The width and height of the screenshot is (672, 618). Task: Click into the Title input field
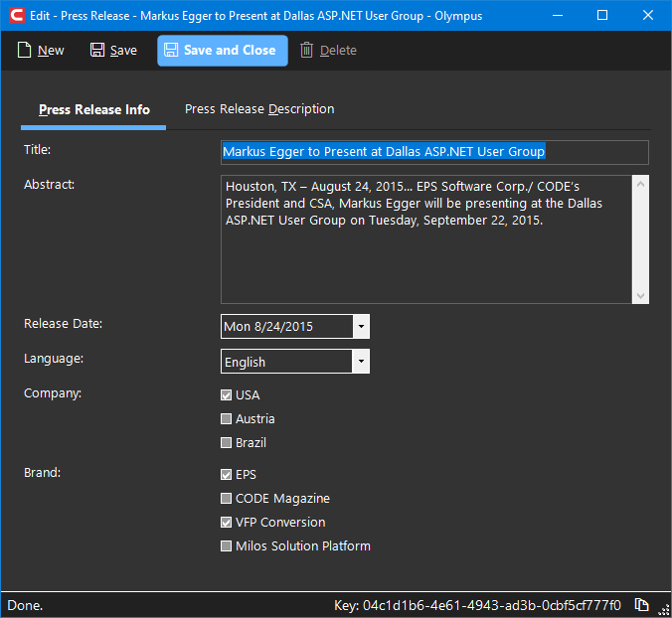(434, 152)
